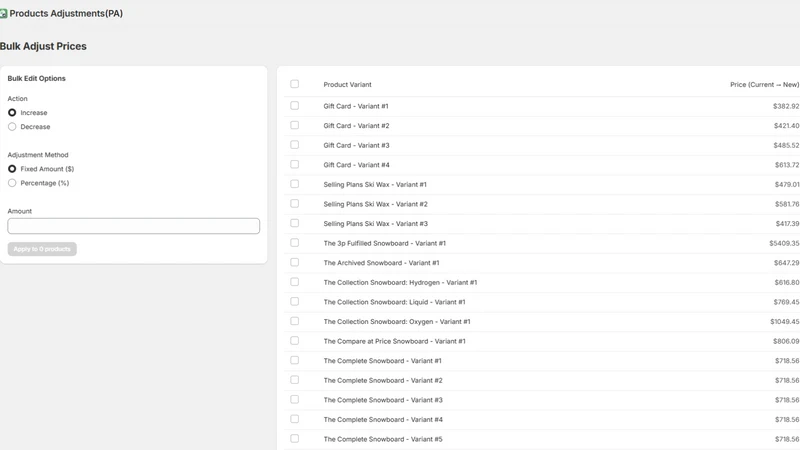Image resolution: width=800 pixels, height=450 pixels.
Task: Click Gift Card - Variant #2 name
Action: click(356, 126)
